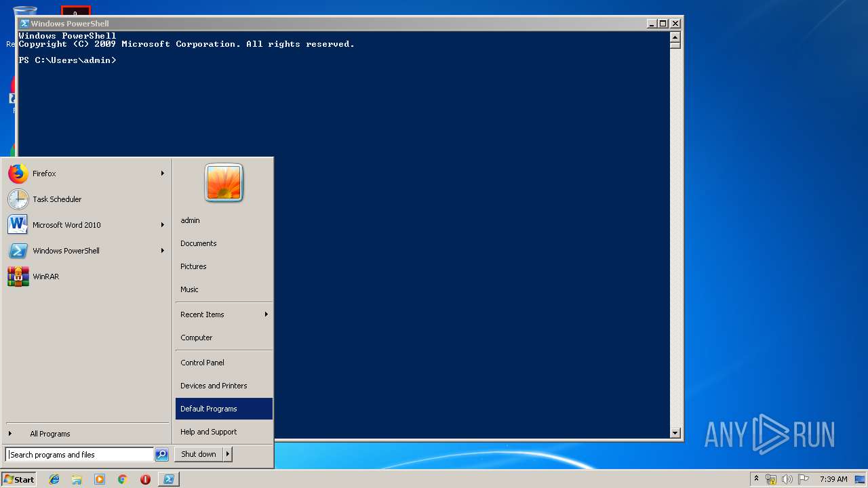
Task: Click the Start button
Action: (x=19, y=479)
